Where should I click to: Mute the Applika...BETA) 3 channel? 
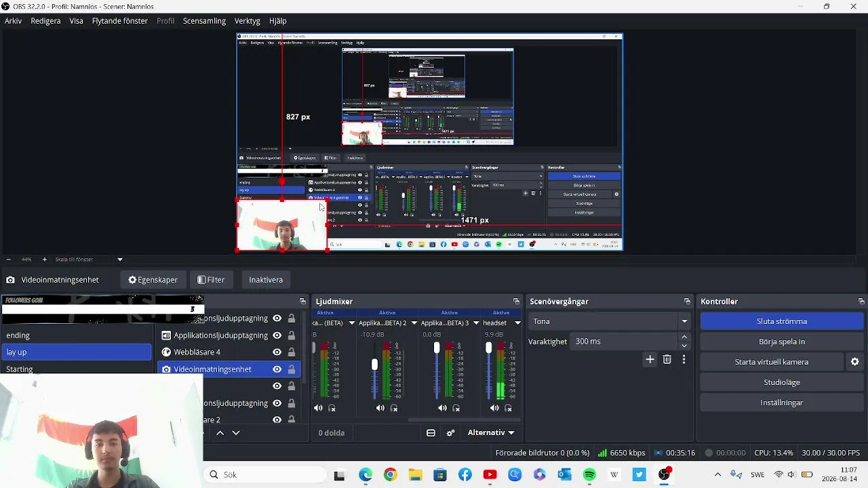443,408
